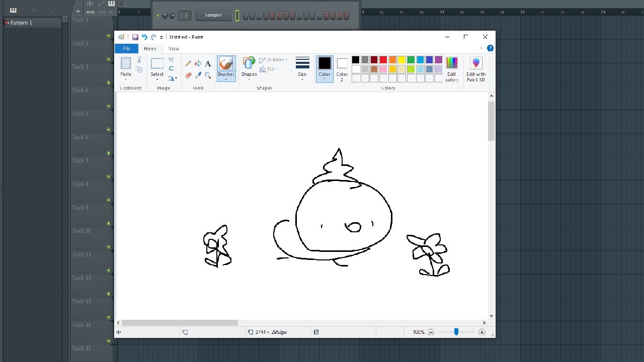Click the Resize icon in Image group
Viewport: 644px width, 362px height.
pyautogui.click(x=171, y=69)
